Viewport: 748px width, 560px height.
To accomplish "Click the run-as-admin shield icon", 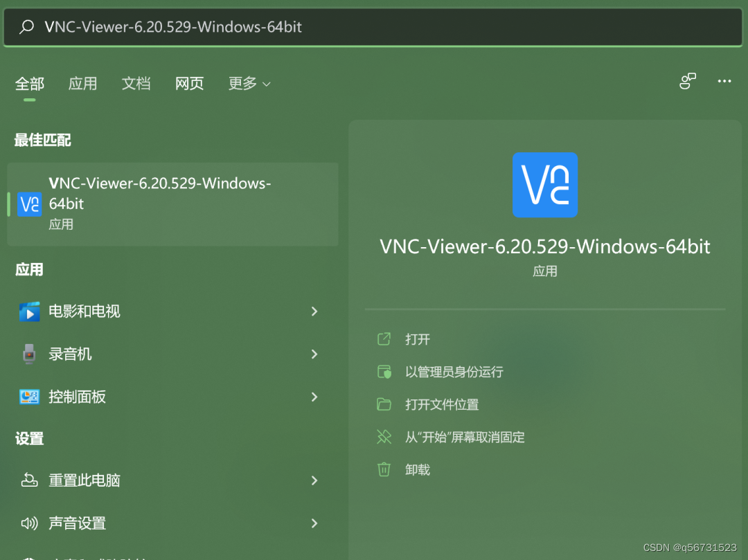I will pos(384,372).
